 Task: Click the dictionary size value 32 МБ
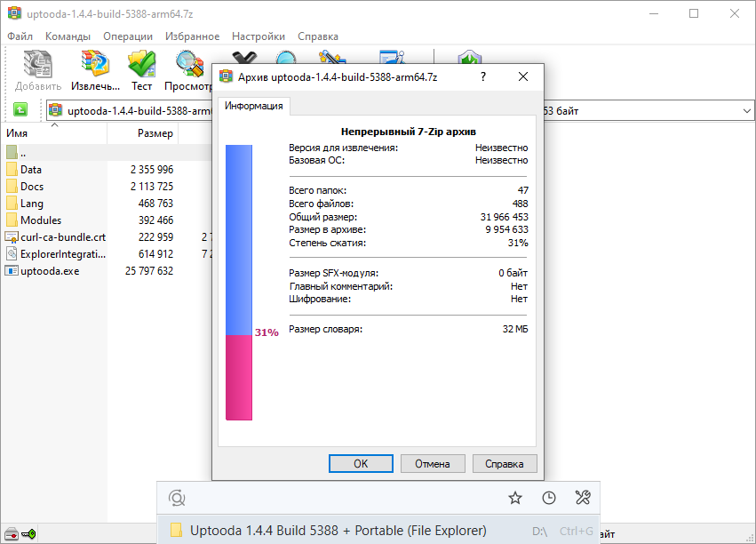[x=515, y=329]
